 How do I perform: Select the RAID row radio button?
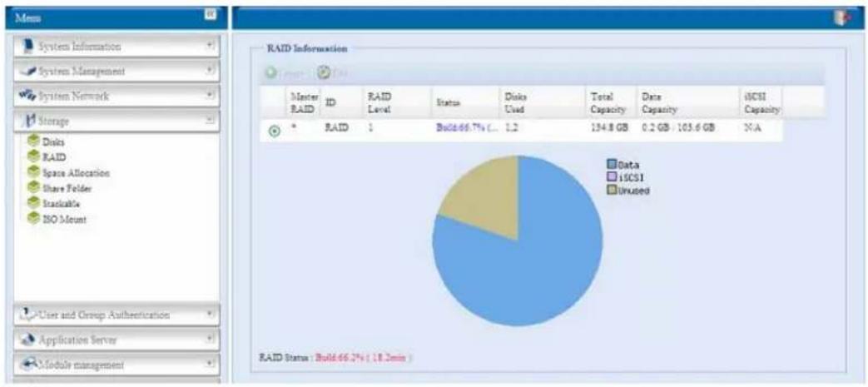click(274, 131)
